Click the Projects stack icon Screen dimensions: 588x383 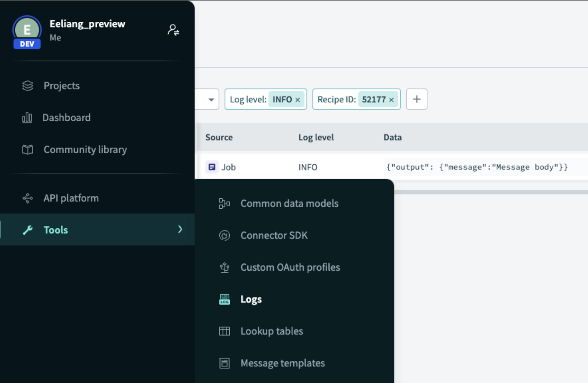point(27,86)
